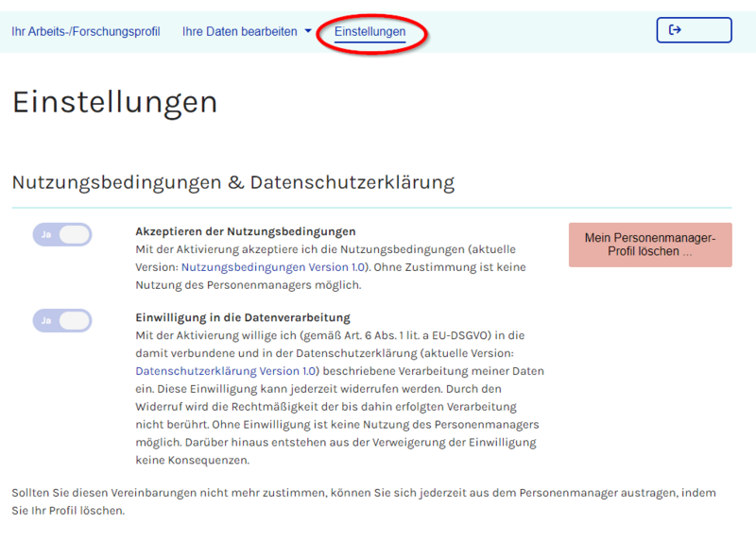Click the bold Einwilligung in die Datenverarbeitung label
The width and height of the screenshot is (756, 541).
[x=243, y=317]
